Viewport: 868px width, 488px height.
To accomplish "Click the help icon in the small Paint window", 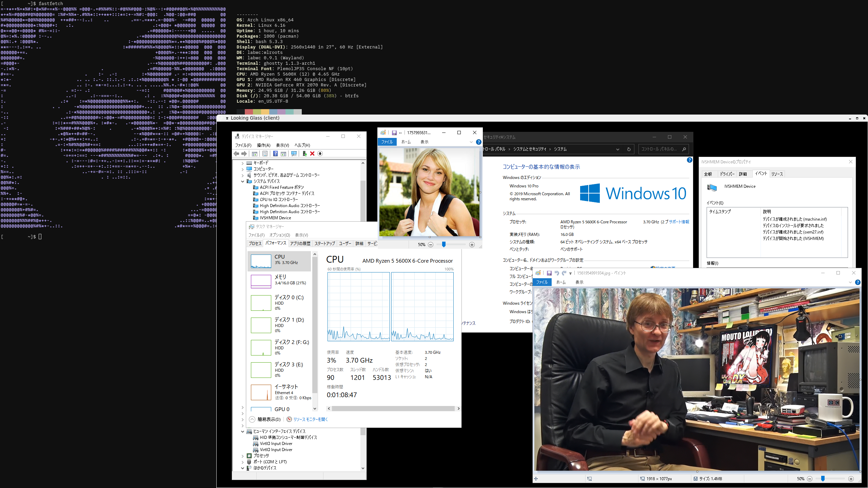I will [479, 142].
